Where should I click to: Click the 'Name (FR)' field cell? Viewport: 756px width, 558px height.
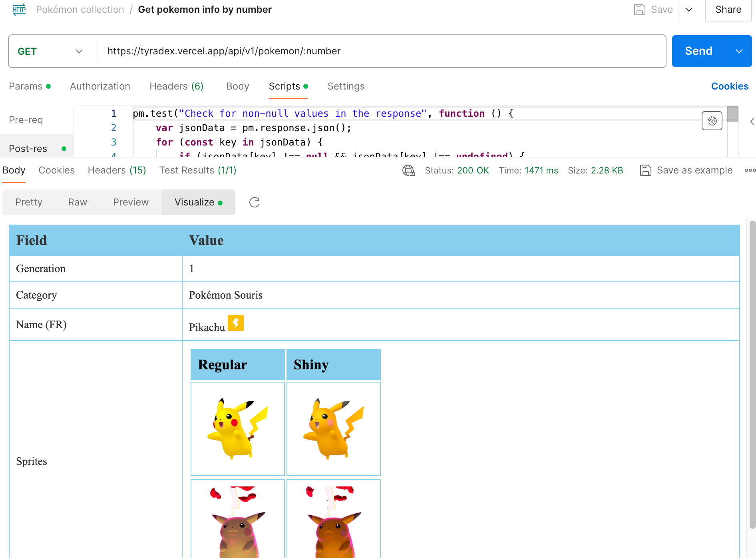tap(95, 325)
